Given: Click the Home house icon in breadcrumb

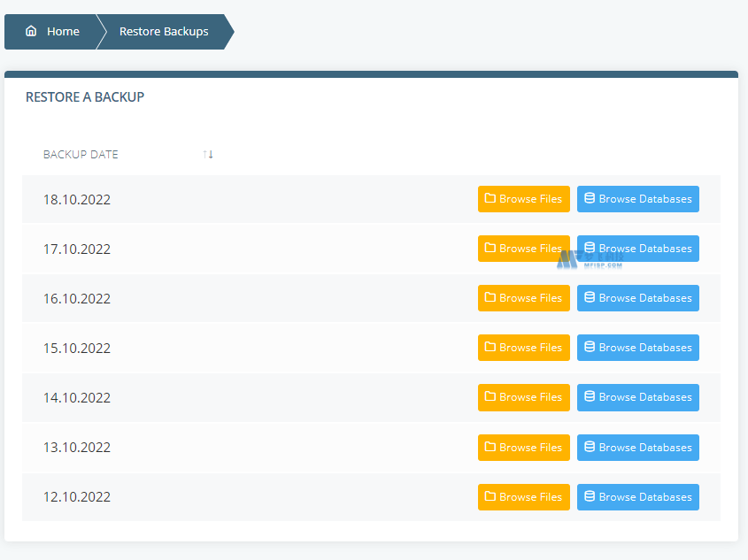Looking at the screenshot, I should (31, 31).
